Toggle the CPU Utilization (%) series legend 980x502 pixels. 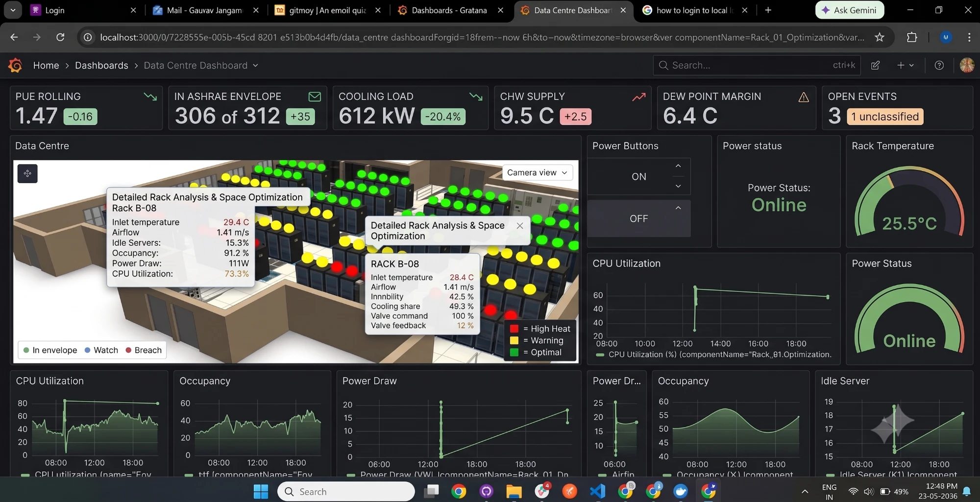pyautogui.click(x=713, y=355)
